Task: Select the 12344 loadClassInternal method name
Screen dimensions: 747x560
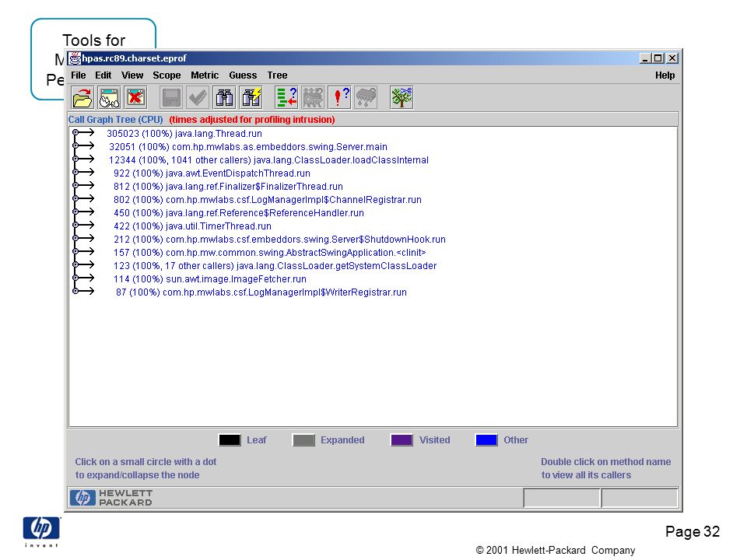Action: [x=268, y=160]
